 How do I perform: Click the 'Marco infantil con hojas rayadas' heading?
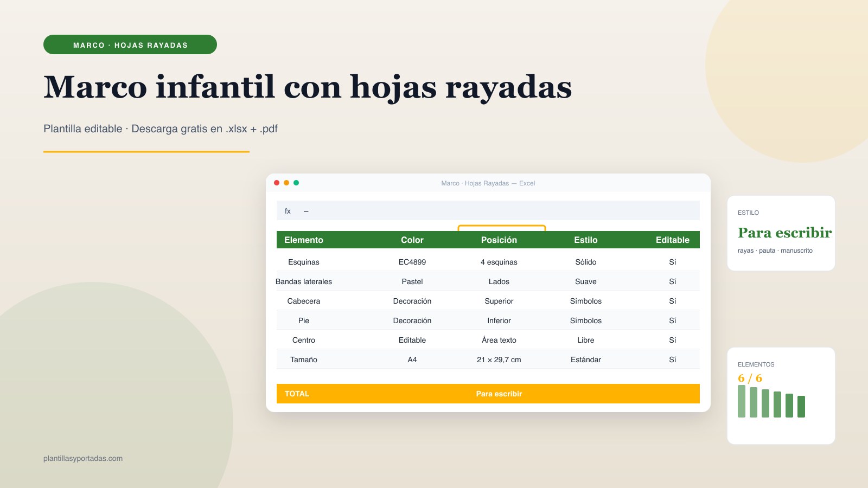pos(308,87)
